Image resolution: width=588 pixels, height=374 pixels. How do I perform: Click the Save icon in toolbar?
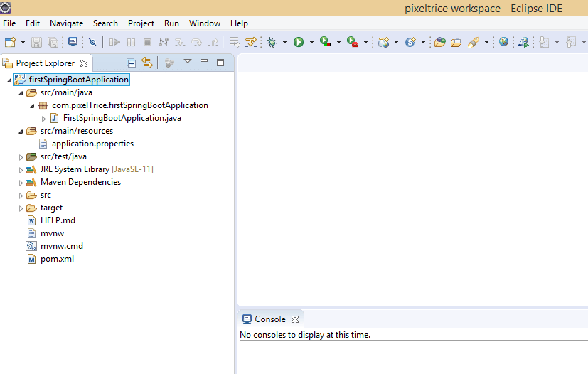(36, 42)
